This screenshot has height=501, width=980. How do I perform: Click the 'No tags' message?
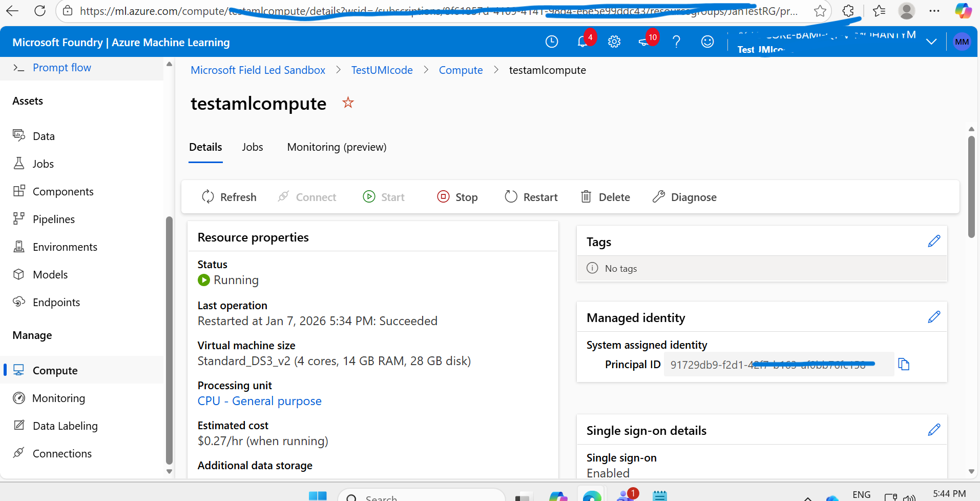click(x=621, y=268)
